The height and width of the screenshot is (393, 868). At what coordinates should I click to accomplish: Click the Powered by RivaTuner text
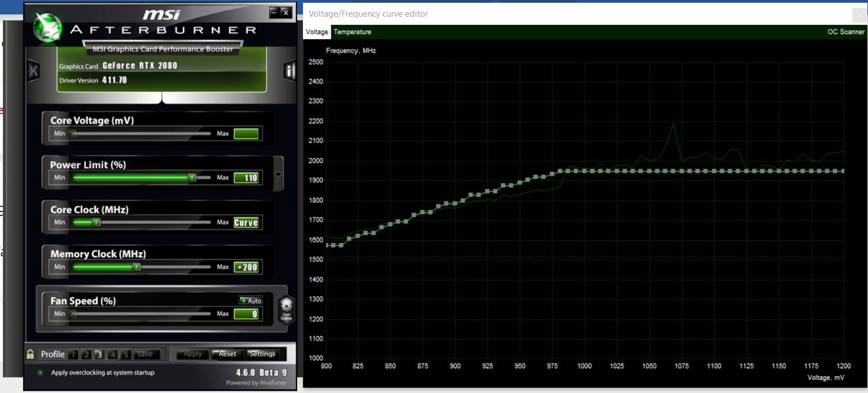[x=256, y=383]
